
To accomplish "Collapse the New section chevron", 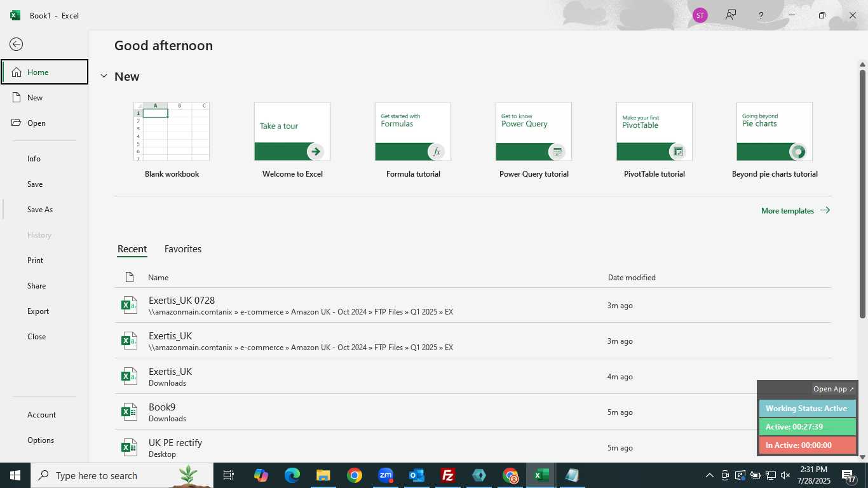I will point(104,76).
